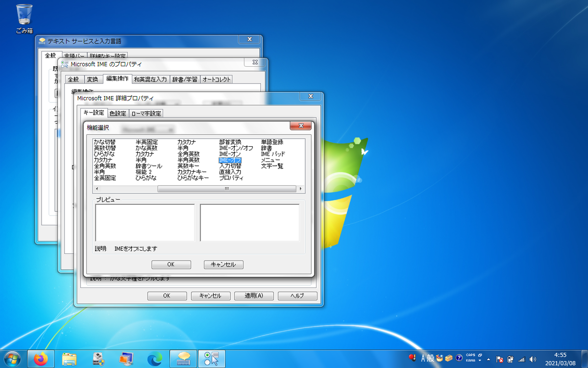Click the power plug tray icon
Viewport: 588px width, 368px height.
(x=511, y=359)
